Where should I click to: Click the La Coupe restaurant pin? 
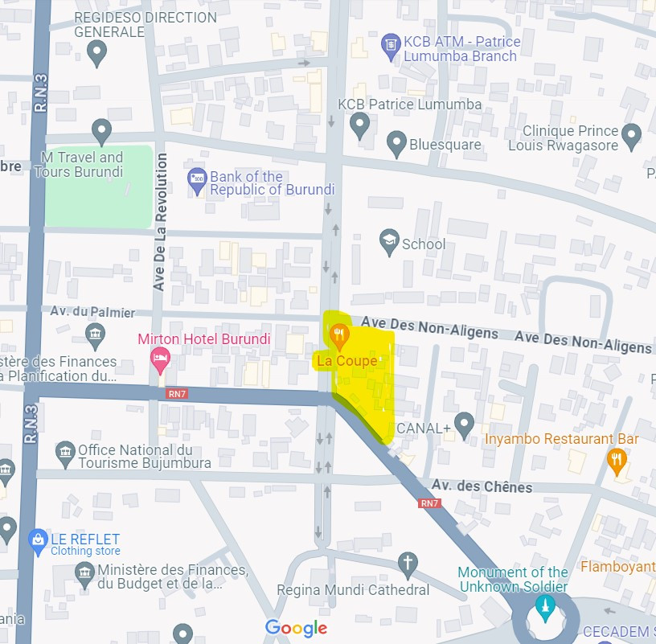click(x=339, y=336)
